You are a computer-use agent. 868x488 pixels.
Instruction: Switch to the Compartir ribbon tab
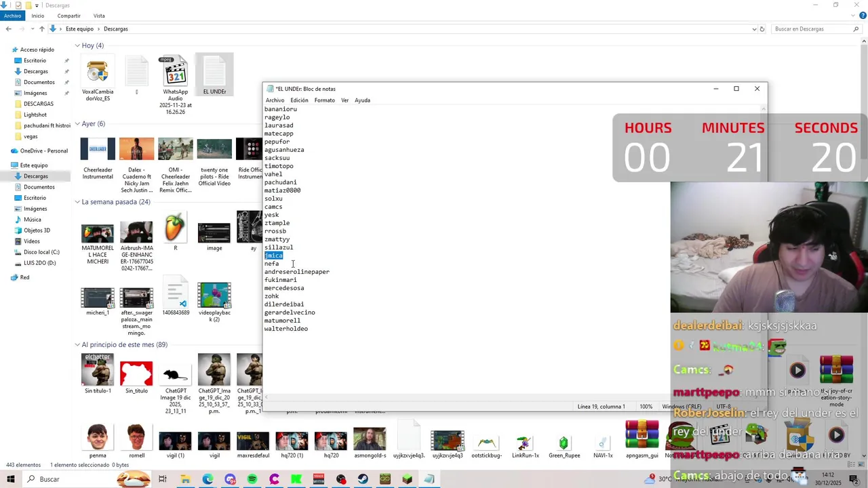(x=68, y=16)
